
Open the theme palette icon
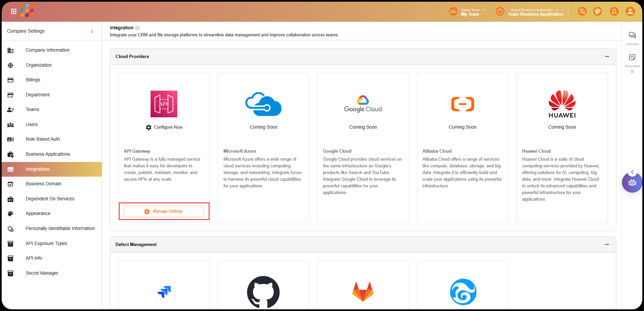[x=598, y=12]
